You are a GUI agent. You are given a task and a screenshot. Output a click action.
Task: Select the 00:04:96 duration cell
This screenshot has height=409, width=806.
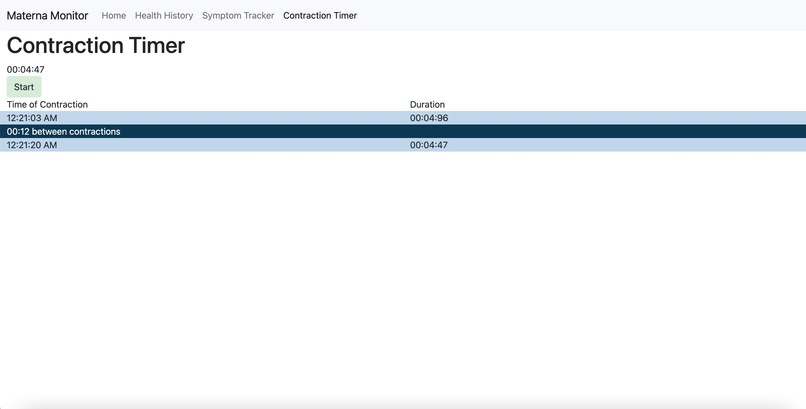click(429, 118)
